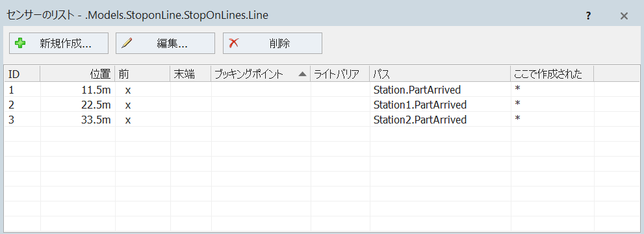Click the 33.5m position cell
The image size is (644, 234).
[x=77, y=120]
